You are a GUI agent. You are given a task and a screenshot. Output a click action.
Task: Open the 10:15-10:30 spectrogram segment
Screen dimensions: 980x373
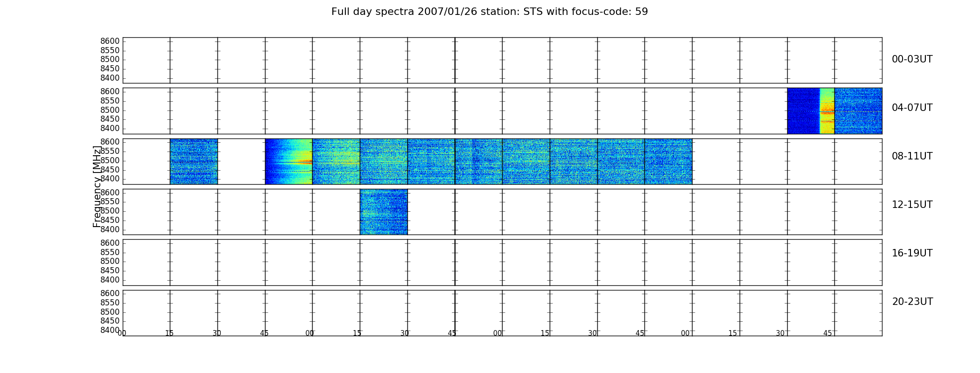574,161
